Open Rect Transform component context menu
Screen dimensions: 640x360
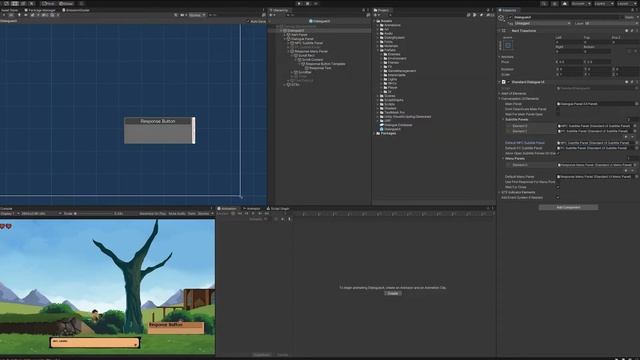point(636,31)
